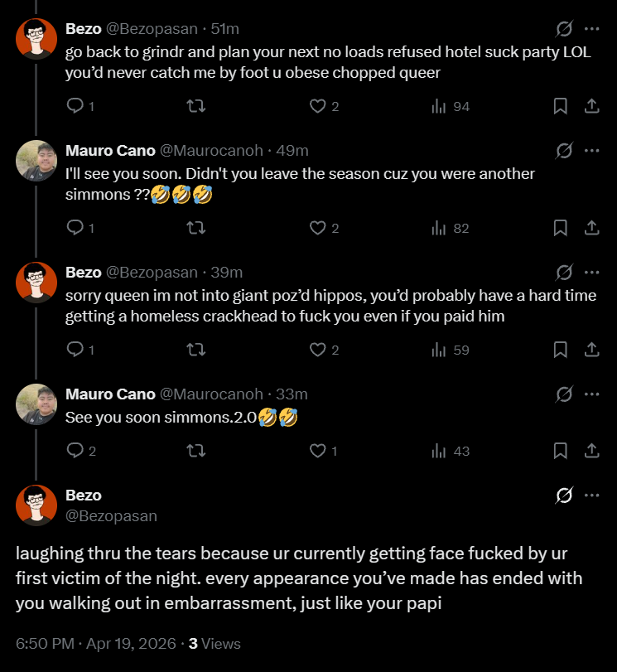Open Grok icon on main Bezo tweet
Screen dimensions: 617x672
point(564,495)
